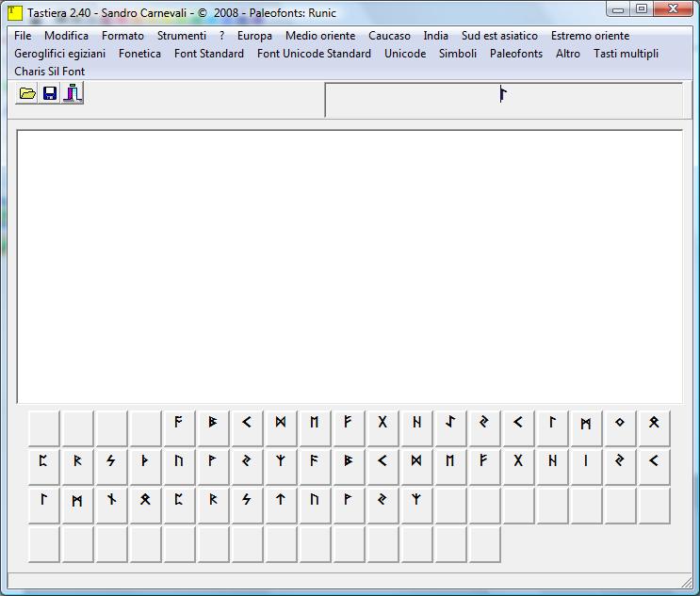This screenshot has height=596, width=700.
Task: Click the Tastiera yellow title bar icon
Action: coord(15,12)
